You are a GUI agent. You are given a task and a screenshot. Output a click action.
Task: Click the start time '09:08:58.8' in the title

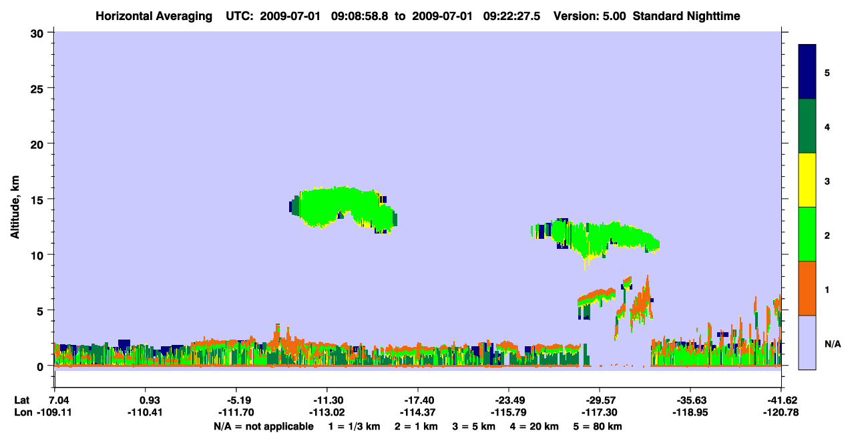360,15
